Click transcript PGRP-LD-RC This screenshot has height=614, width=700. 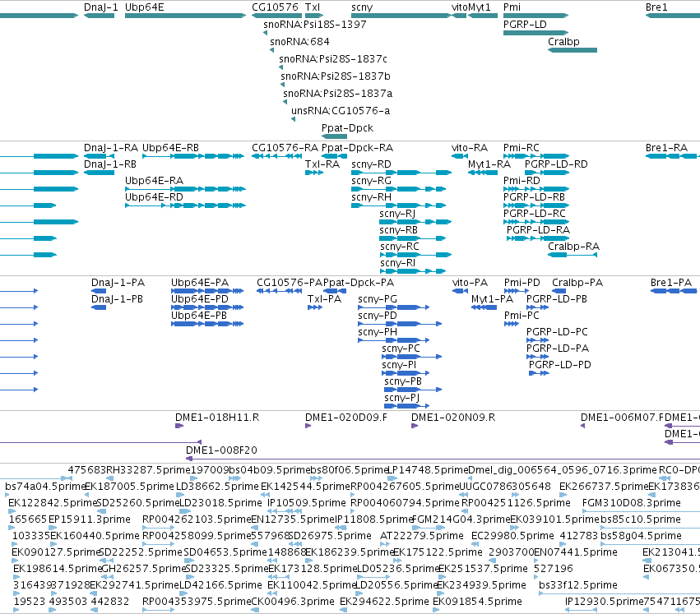(x=535, y=214)
